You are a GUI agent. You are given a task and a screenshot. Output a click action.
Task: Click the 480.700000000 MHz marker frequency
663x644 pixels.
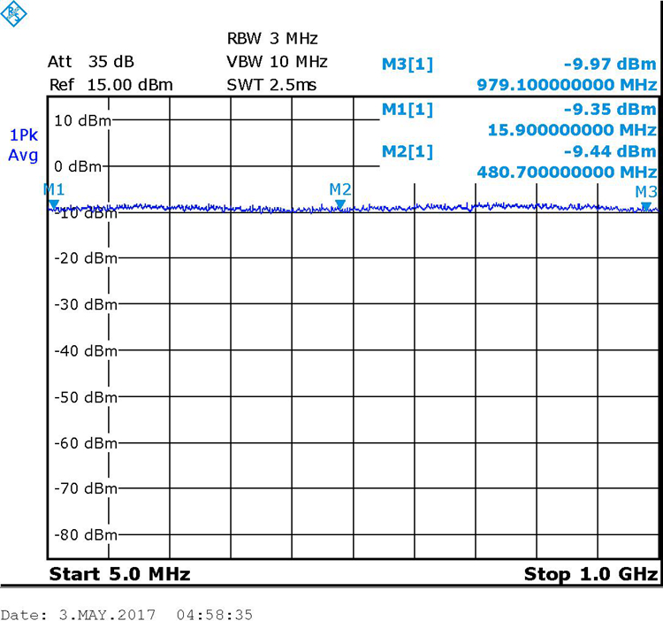[567, 172]
